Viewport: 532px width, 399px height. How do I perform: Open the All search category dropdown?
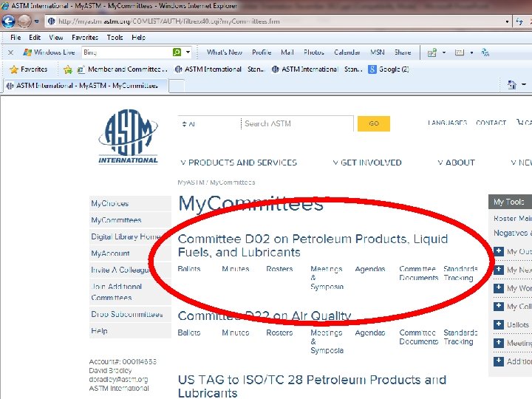[208, 124]
